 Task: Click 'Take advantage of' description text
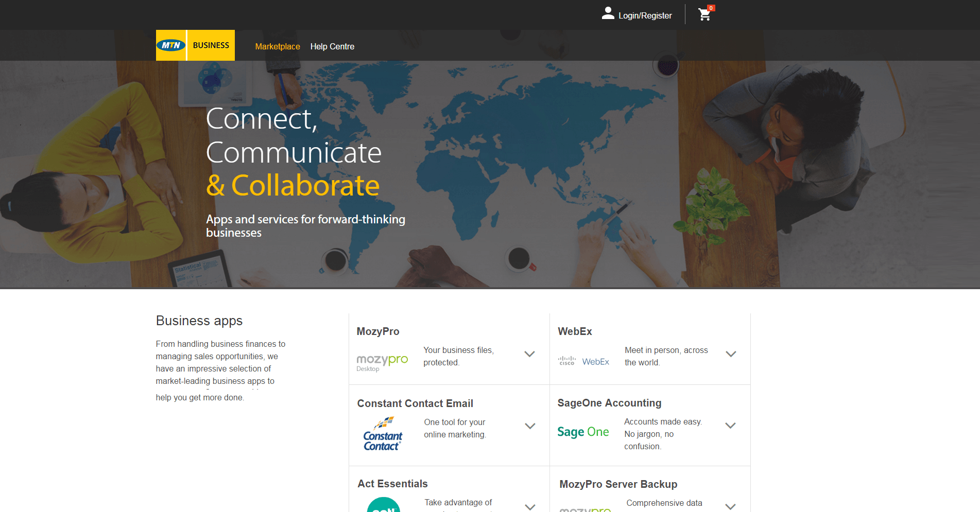[458, 502]
